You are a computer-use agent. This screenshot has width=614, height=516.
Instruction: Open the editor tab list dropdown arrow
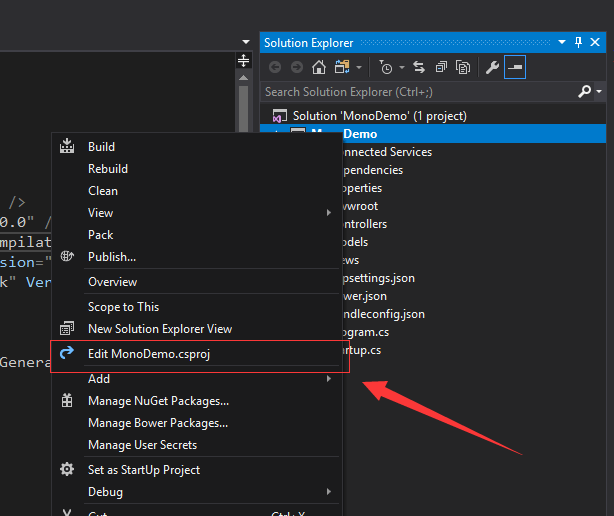pyautogui.click(x=246, y=41)
